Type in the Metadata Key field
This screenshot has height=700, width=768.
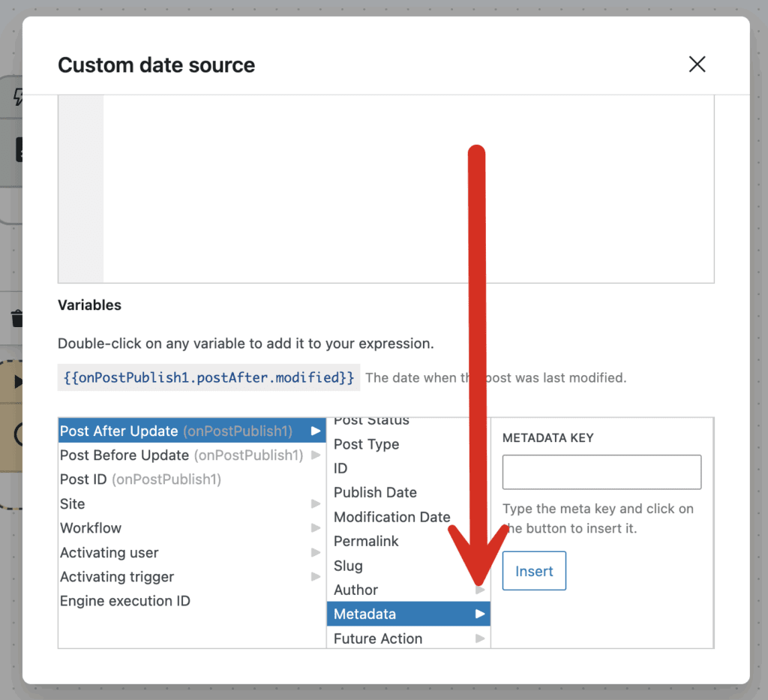pyautogui.click(x=601, y=472)
